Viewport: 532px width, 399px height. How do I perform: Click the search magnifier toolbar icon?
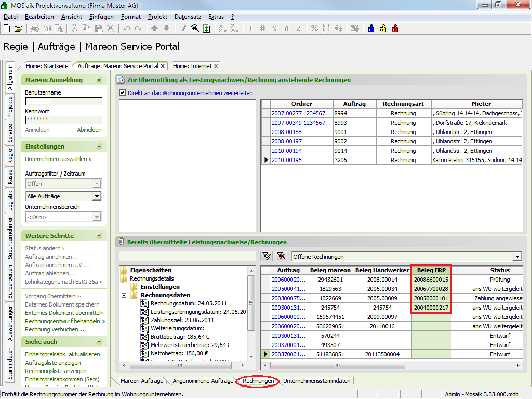[x=195, y=28]
